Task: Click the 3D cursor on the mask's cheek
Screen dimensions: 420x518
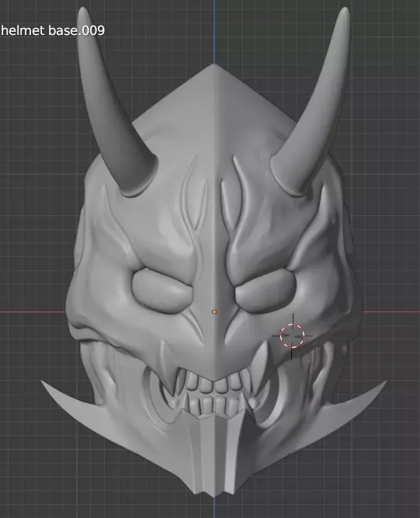Action: pyautogui.click(x=292, y=336)
